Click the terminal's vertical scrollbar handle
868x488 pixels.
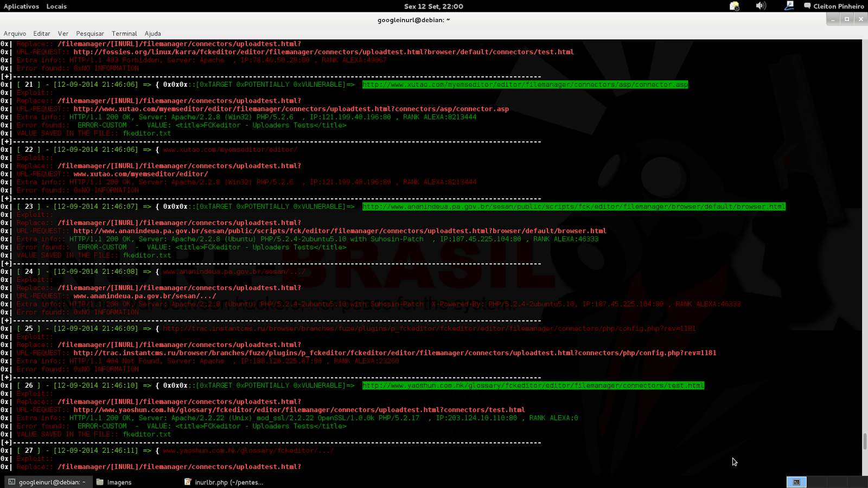coord(865,441)
